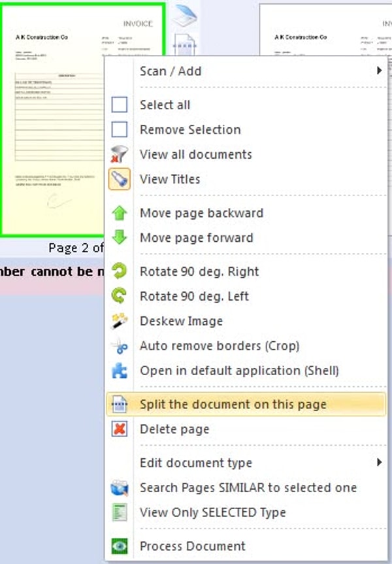The image size is (392, 564).
Task: Select Rotate 90 deg. Left
Action: 246,295
